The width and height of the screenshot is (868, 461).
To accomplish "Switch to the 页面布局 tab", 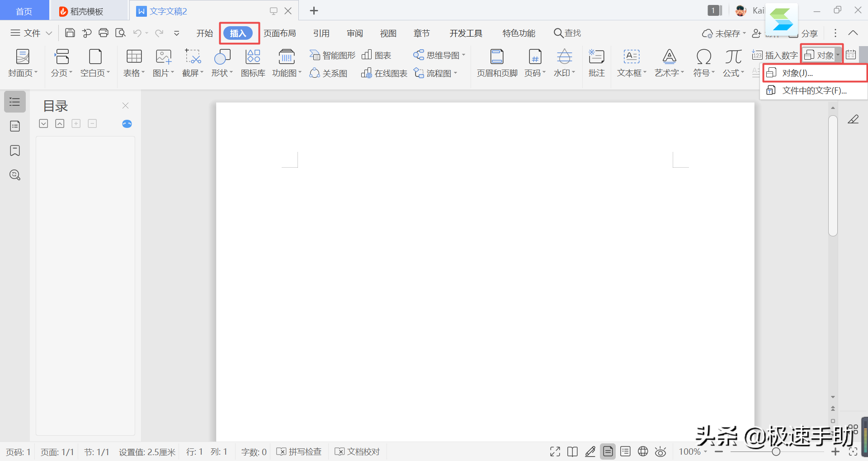I will click(279, 33).
